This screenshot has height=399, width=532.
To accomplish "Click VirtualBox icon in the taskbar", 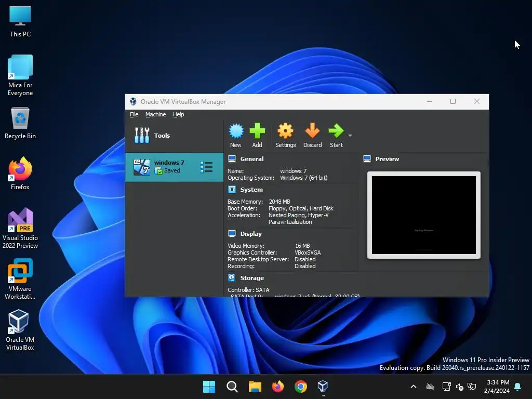I will tap(323, 387).
